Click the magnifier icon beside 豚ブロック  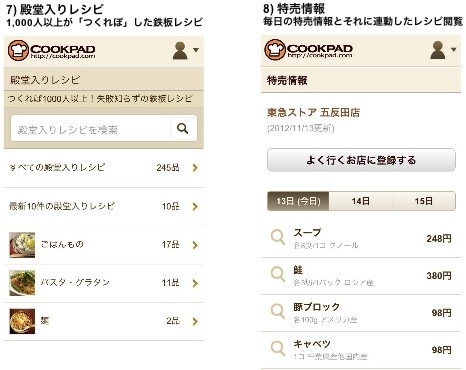point(278,312)
